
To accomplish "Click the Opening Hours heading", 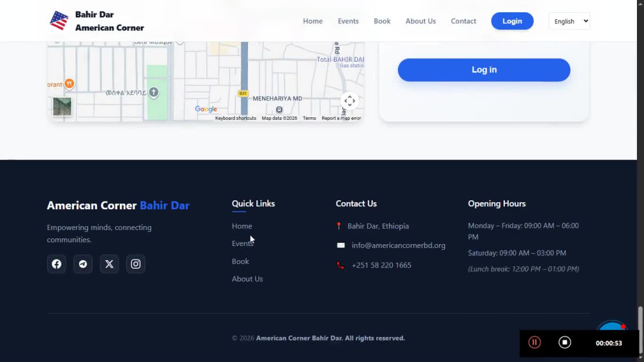I will point(497,204).
